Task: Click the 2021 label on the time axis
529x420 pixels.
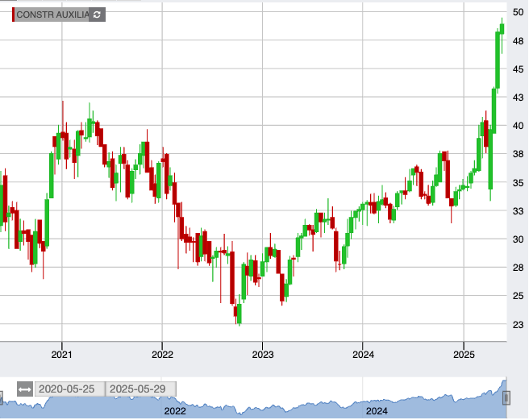Action: pos(62,355)
